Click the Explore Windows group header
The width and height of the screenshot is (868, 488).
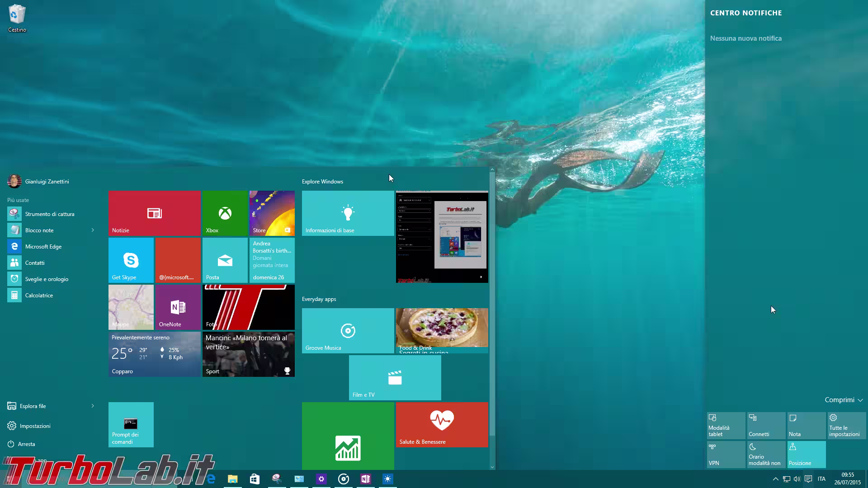[322, 181]
